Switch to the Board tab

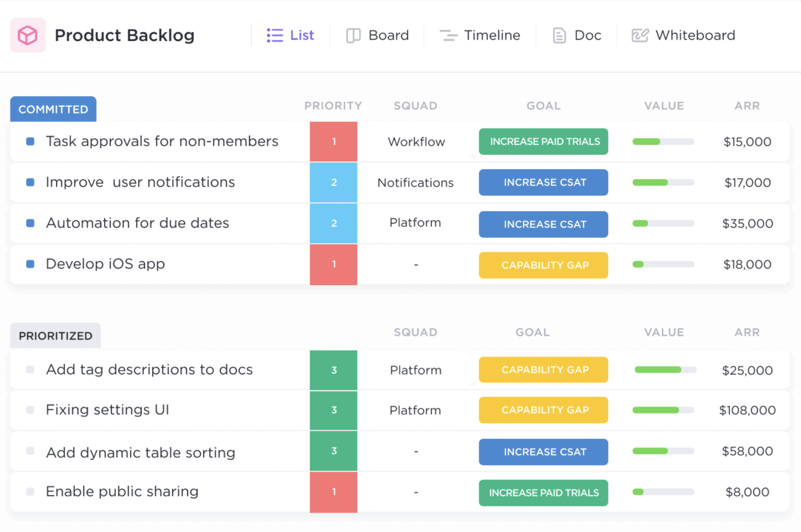(388, 35)
